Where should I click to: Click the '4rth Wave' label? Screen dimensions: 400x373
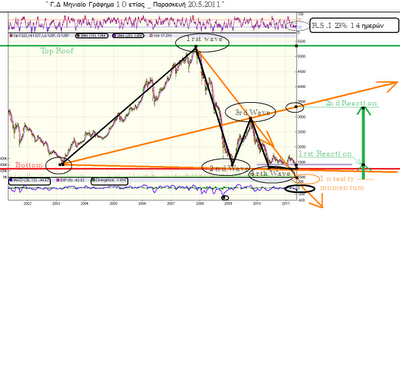pos(271,173)
